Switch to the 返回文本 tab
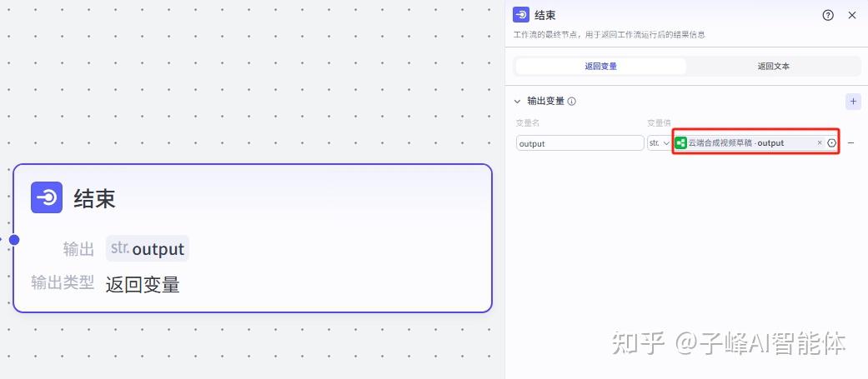 (x=773, y=66)
